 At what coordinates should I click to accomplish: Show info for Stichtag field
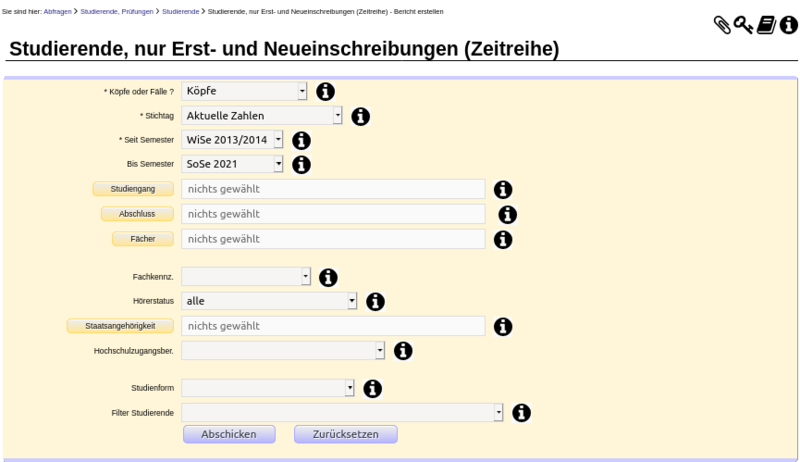(360, 116)
